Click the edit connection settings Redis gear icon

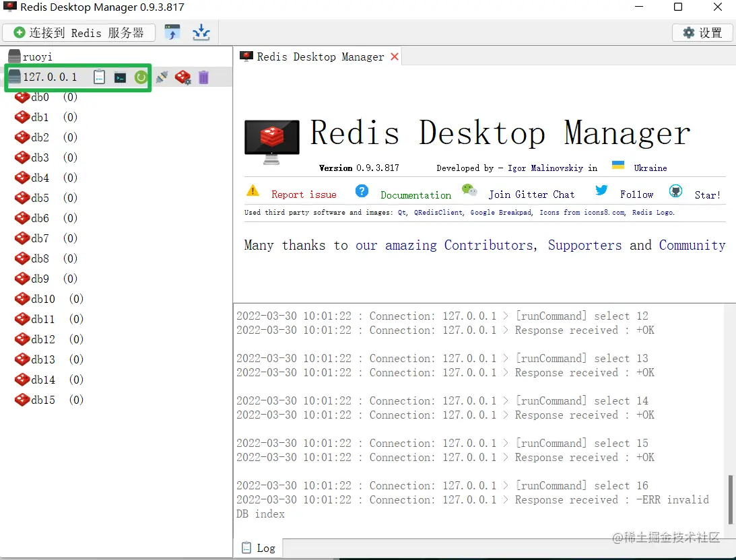[183, 77]
